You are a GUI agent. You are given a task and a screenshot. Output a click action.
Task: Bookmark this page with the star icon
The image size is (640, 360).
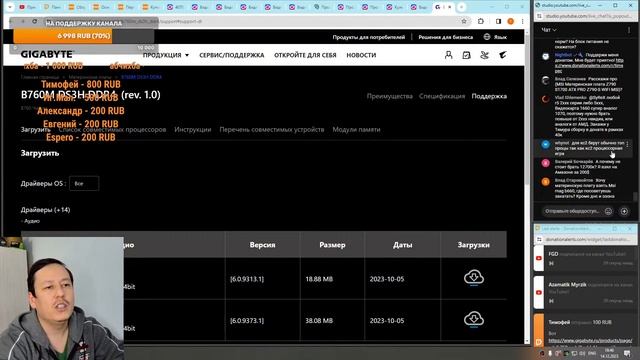pyautogui.click(x=464, y=21)
